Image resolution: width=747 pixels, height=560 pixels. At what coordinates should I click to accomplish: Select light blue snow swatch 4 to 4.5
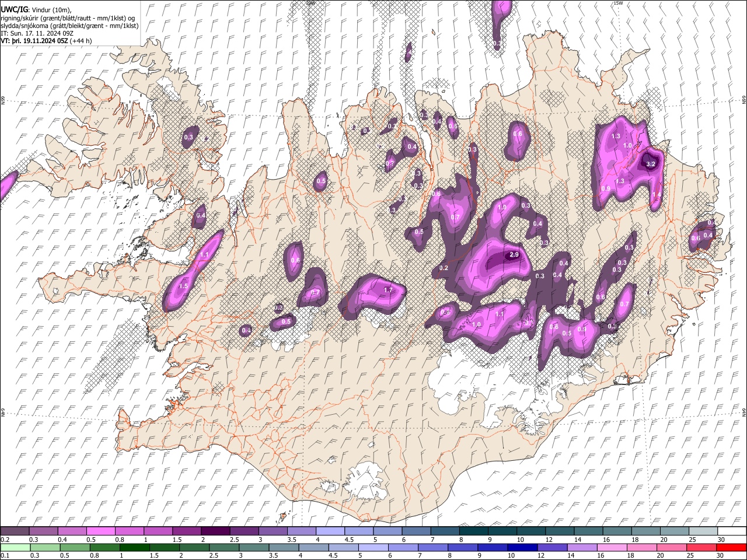[330, 531]
